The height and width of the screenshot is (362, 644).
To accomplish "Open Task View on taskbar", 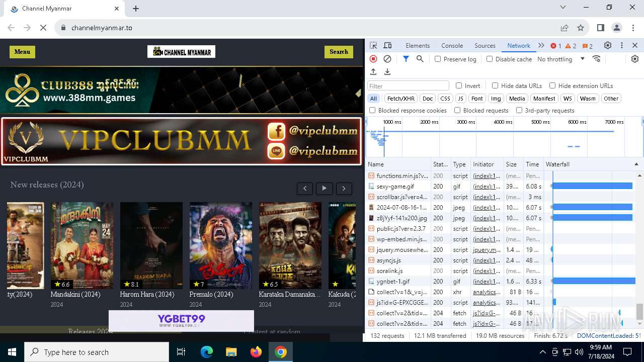I will [x=181, y=352].
